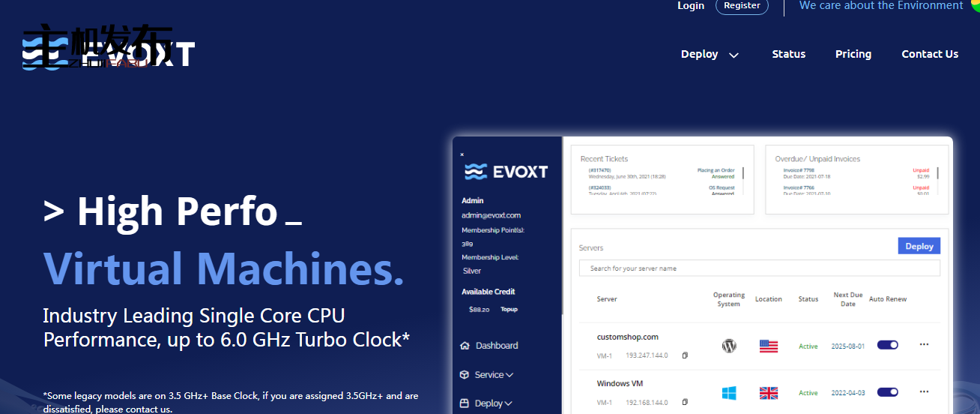The height and width of the screenshot is (414, 980).
Task: Click the Dashboard home icon in sidebar
Action: pos(465,346)
